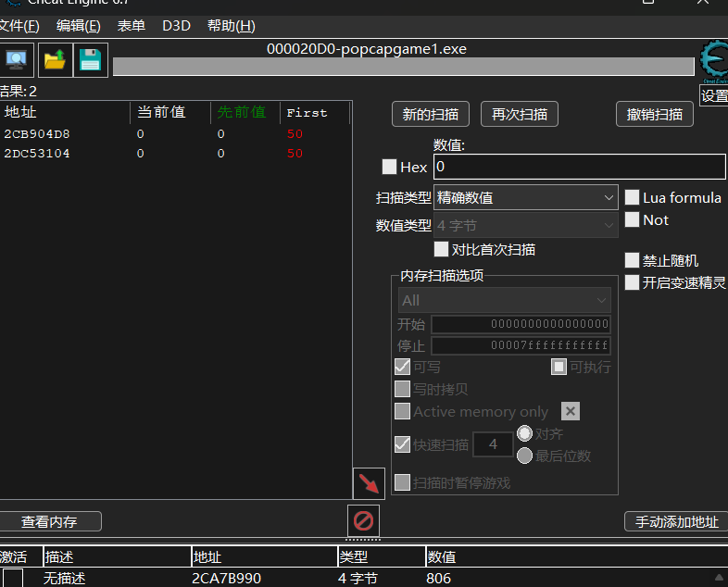Select the 对齐 radio button
The image size is (728, 587).
(524, 433)
